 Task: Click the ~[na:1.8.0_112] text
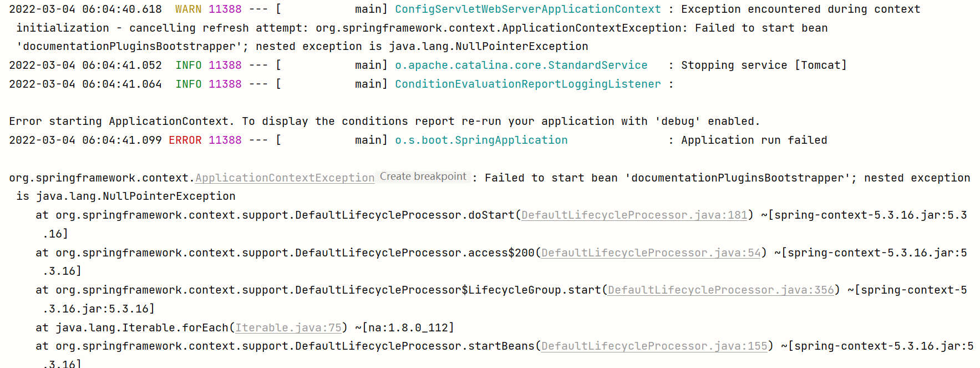404,327
